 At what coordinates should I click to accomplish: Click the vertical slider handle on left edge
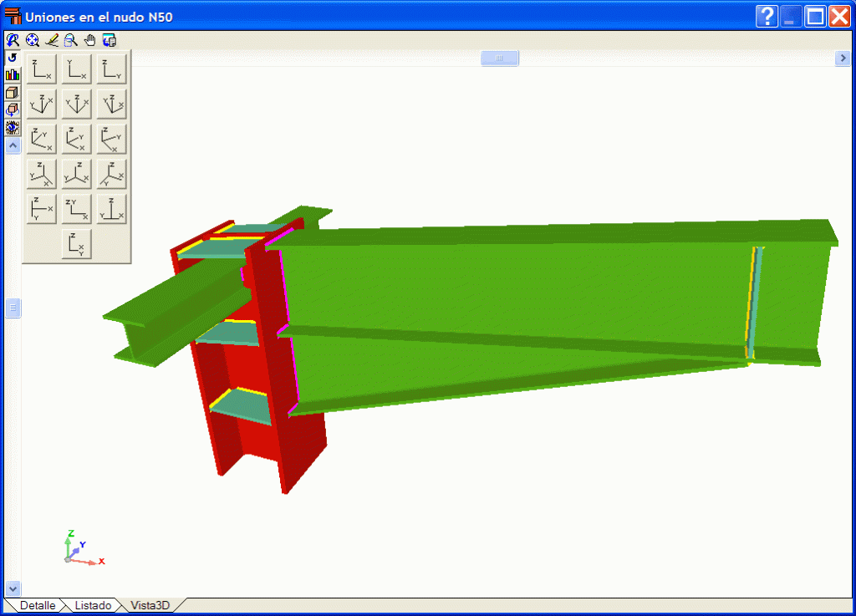tap(13, 308)
